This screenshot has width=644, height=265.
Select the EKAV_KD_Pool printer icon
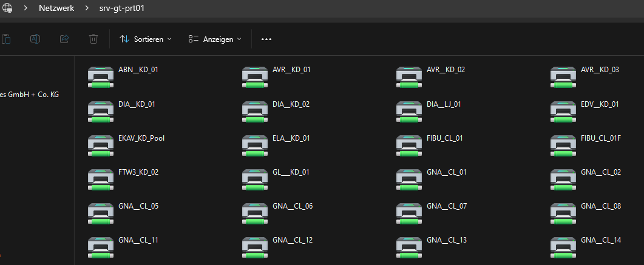click(100, 144)
